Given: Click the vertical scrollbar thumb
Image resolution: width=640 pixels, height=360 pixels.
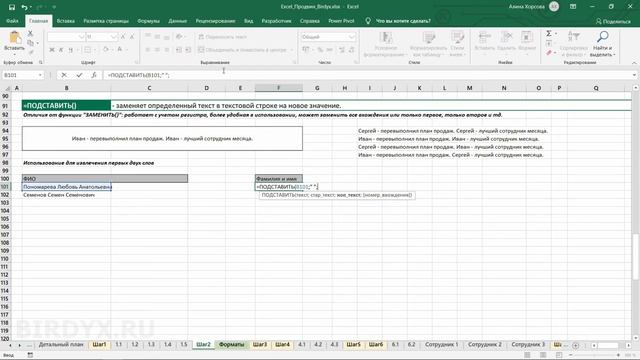Looking at the screenshot, I should tap(636, 258).
